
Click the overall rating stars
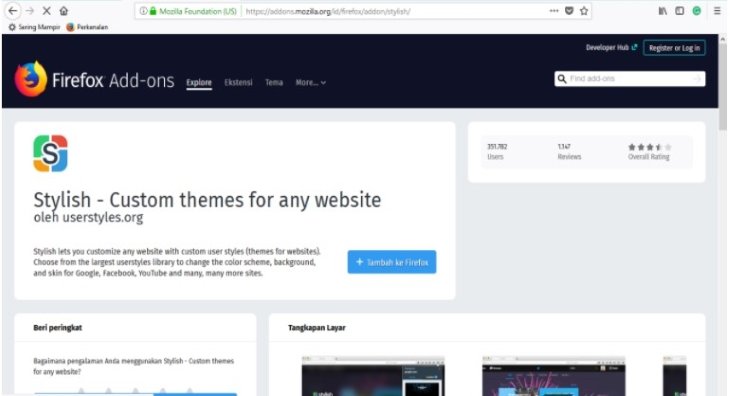click(x=649, y=147)
